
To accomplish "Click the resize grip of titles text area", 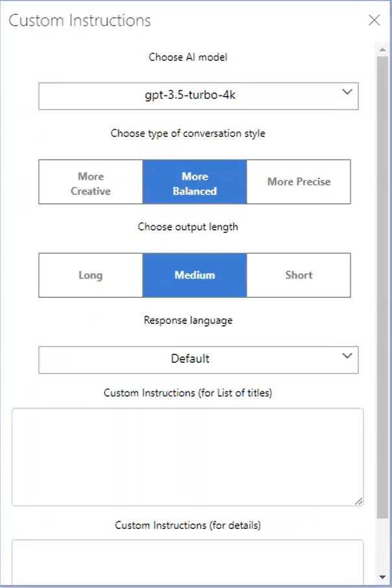I will pyautogui.click(x=359, y=501).
